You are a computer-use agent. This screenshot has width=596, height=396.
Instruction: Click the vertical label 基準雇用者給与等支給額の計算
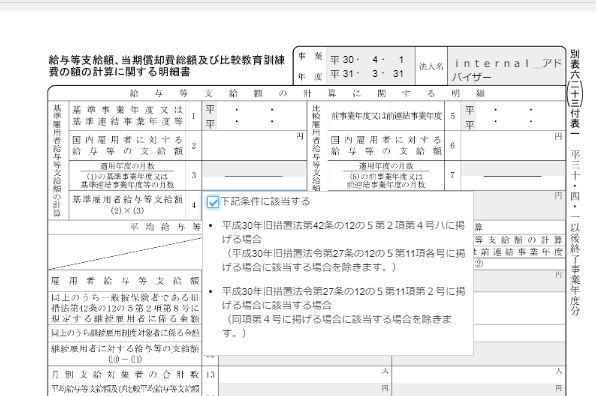(x=57, y=160)
